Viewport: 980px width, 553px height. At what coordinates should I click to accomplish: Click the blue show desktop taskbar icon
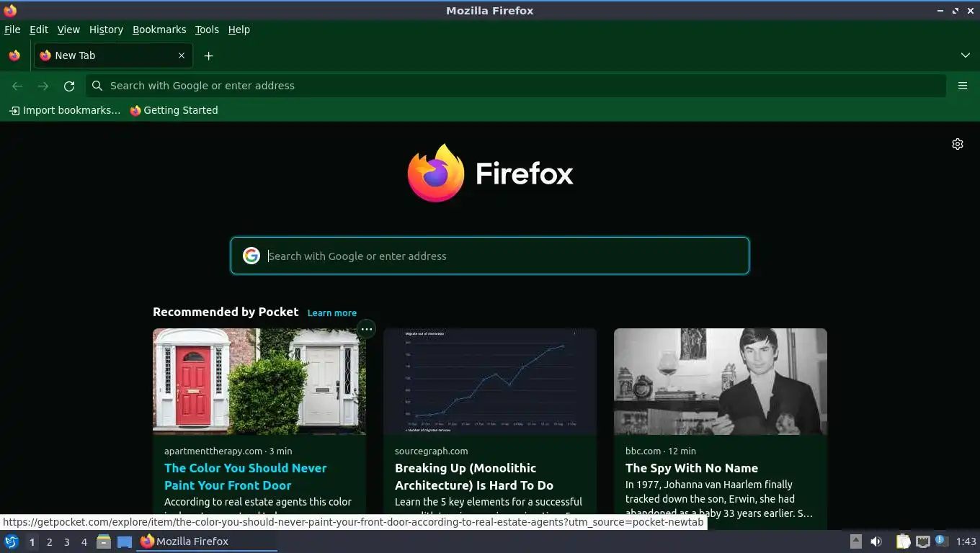[125, 541]
